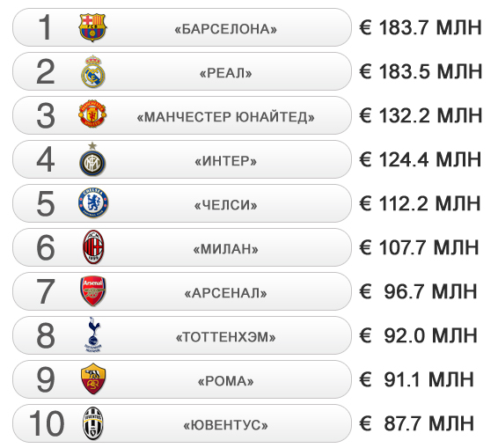Click the Real Madrid crest icon
498x448 pixels.
[92, 71]
